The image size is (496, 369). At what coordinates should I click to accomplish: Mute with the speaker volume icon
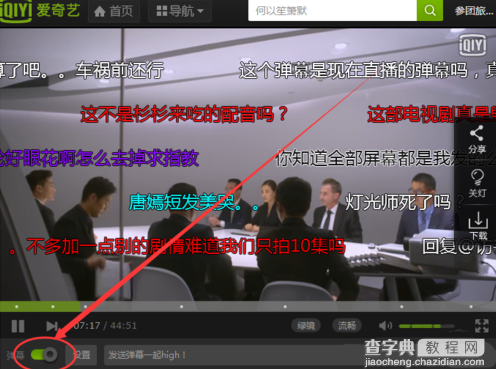(385, 326)
